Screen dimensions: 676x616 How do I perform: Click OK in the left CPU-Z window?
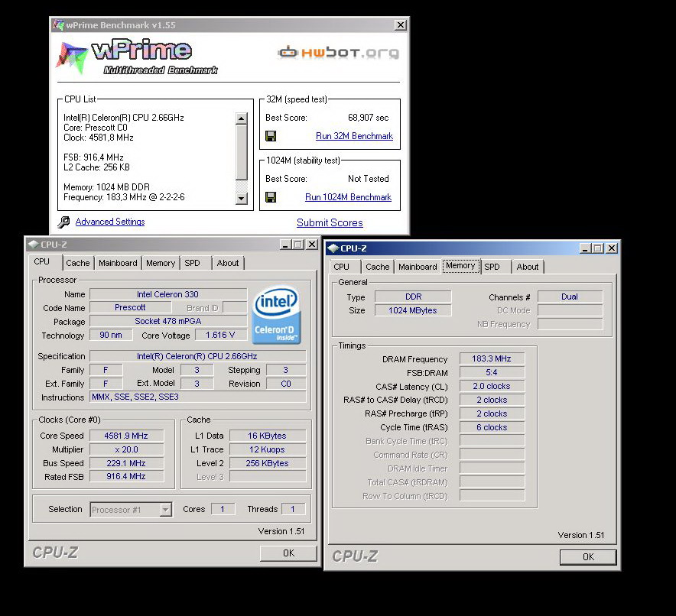288,553
